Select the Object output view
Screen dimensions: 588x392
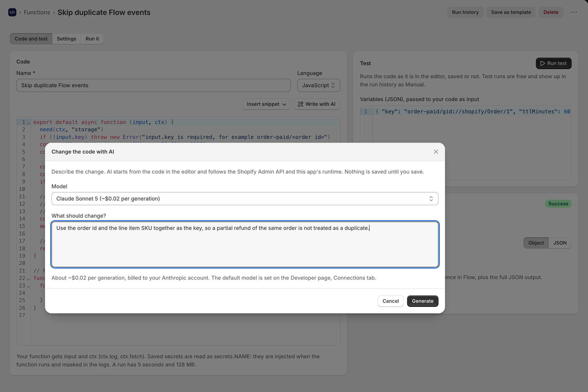coord(536,243)
